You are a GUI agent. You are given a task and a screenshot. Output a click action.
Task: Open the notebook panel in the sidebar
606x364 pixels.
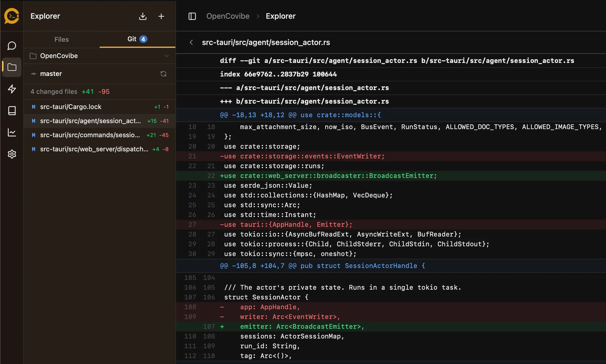(12, 111)
